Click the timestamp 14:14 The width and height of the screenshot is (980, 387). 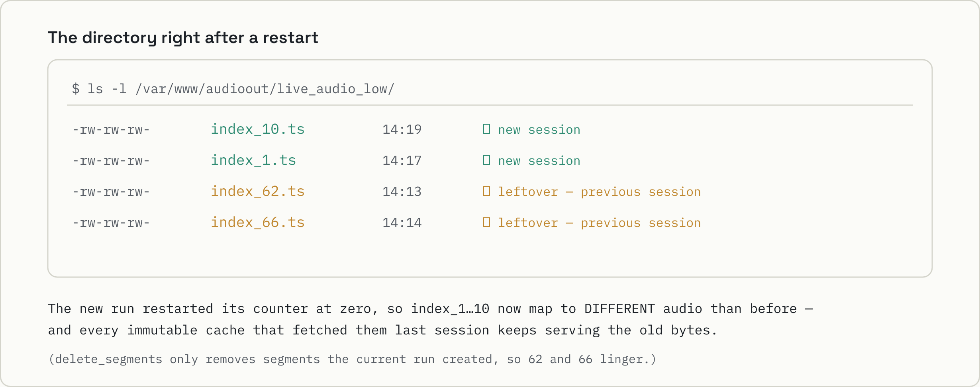coord(402,223)
